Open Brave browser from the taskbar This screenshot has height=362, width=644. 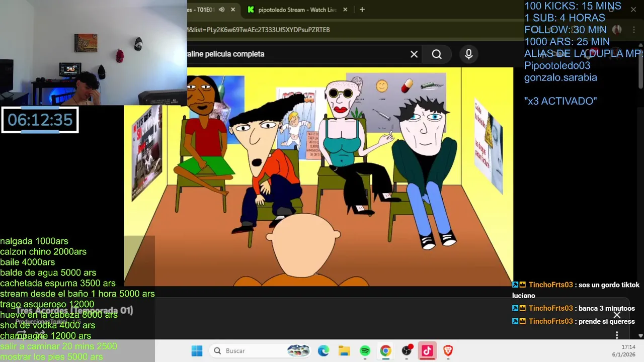pyautogui.click(x=448, y=351)
